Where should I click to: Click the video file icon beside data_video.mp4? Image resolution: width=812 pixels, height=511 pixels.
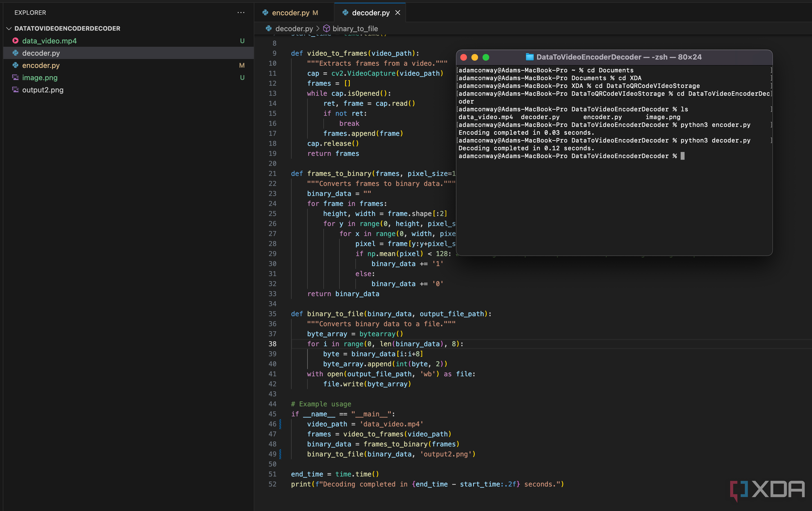(x=16, y=41)
